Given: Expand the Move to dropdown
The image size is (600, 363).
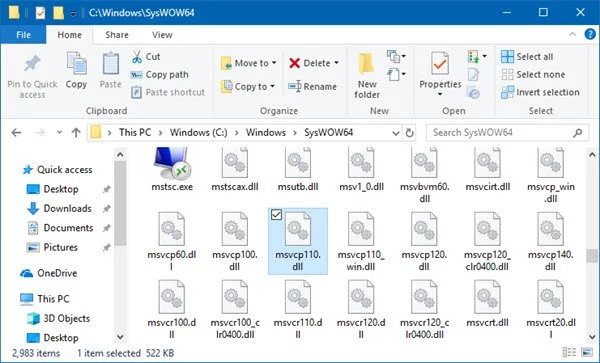Looking at the screenshot, I should pyautogui.click(x=274, y=63).
